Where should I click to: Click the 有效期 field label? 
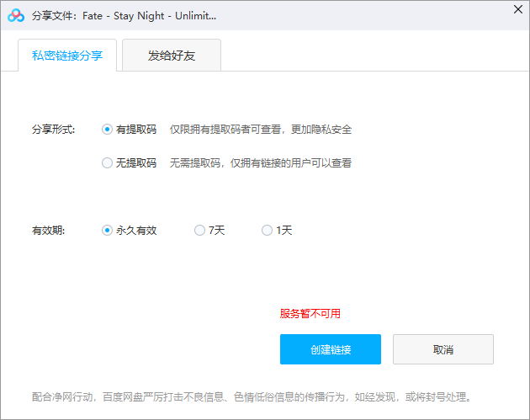pos(49,230)
